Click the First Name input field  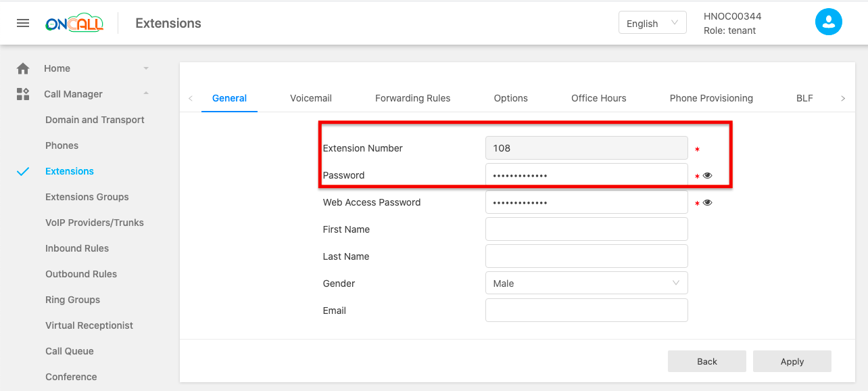point(586,229)
